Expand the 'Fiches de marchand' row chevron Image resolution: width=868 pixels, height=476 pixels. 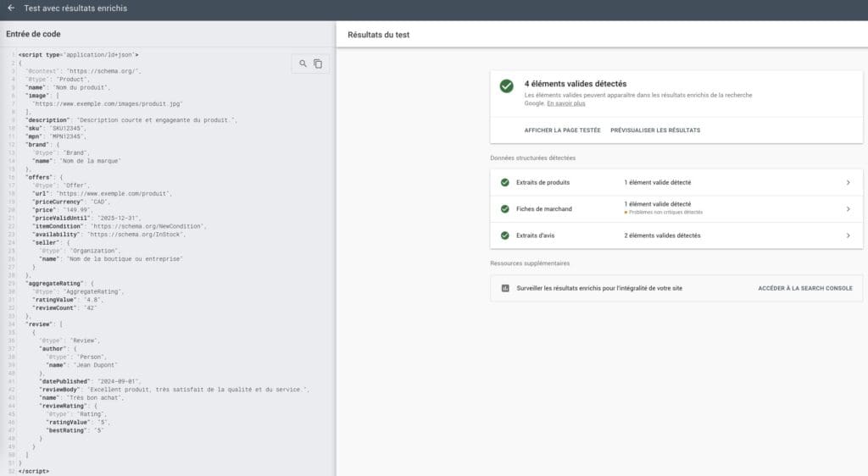[848, 209]
